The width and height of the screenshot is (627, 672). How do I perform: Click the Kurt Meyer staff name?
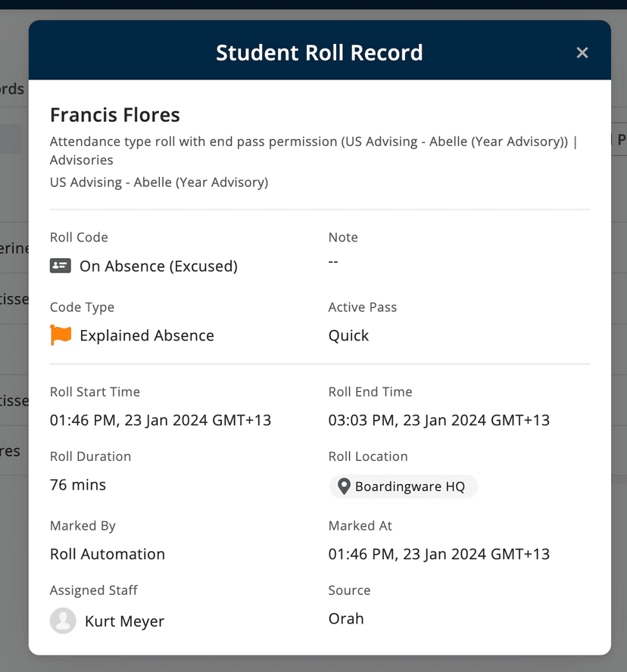tap(124, 621)
